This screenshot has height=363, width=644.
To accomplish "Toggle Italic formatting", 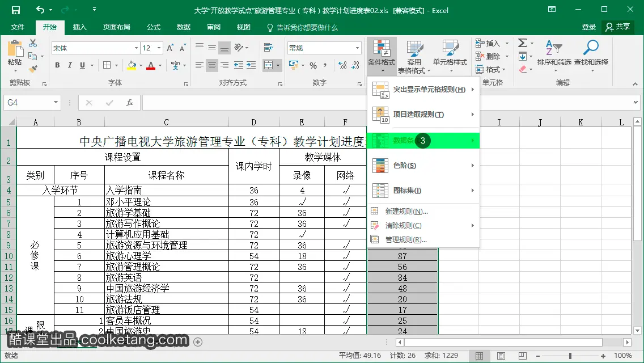I will click(x=70, y=65).
